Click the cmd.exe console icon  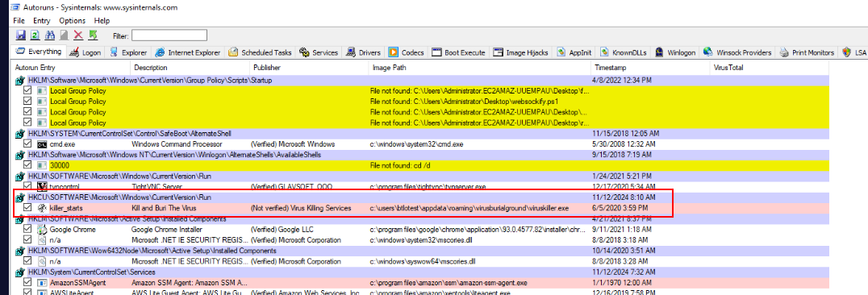pos(41,143)
